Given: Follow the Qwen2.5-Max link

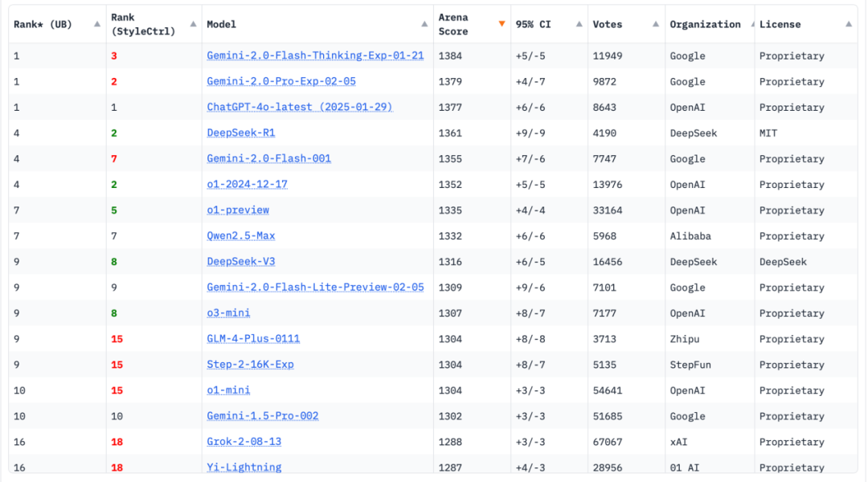Looking at the screenshot, I should point(241,236).
